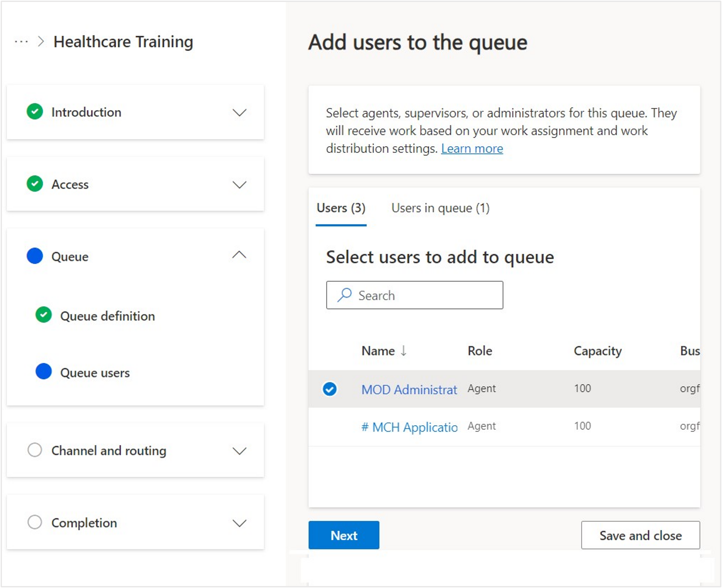Expand the Access section chevron

click(239, 184)
